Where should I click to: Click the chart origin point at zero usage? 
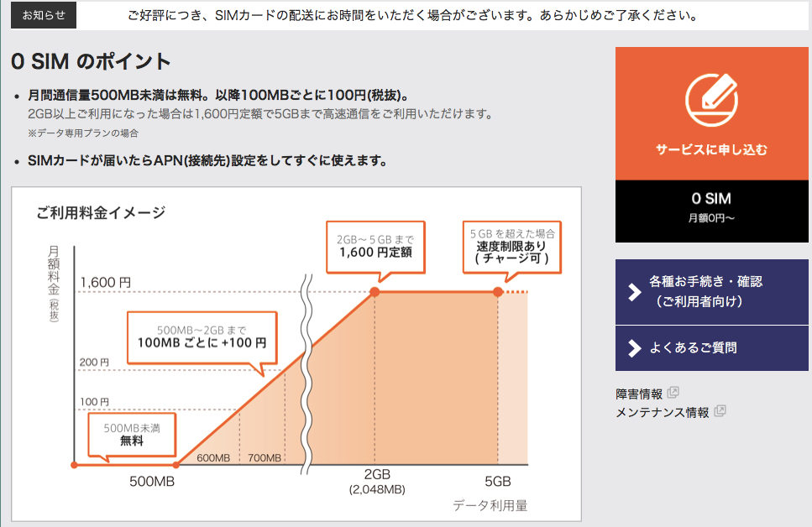[74, 465]
